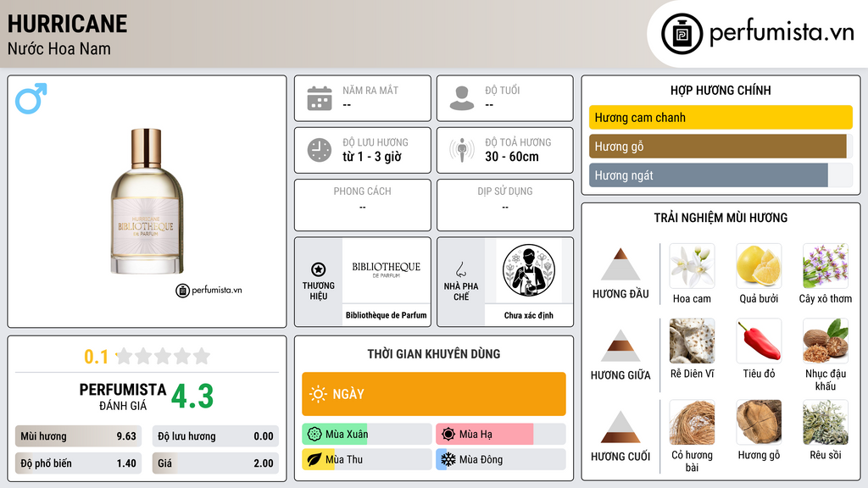This screenshot has width=868, height=488.
Task: Click the Nước Hoa Nam subtitle
Action: (x=59, y=48)
